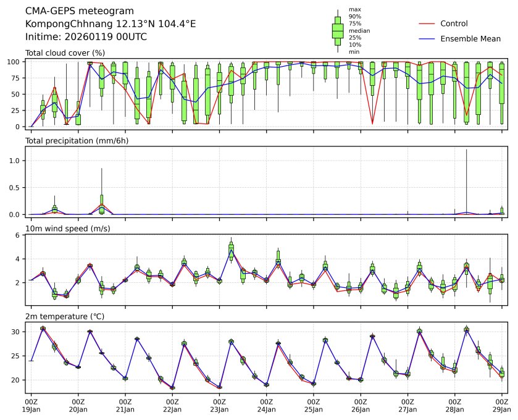The height and width of the screenshot is (420, 518).
Task: Click the 00Z 29Jan time axis label
Action: pos(501,405)
